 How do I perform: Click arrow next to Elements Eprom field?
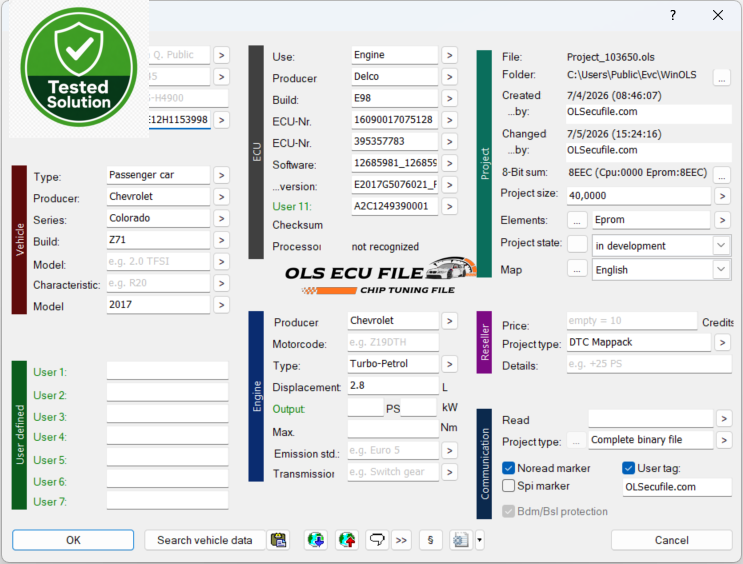tap(722, 220)
